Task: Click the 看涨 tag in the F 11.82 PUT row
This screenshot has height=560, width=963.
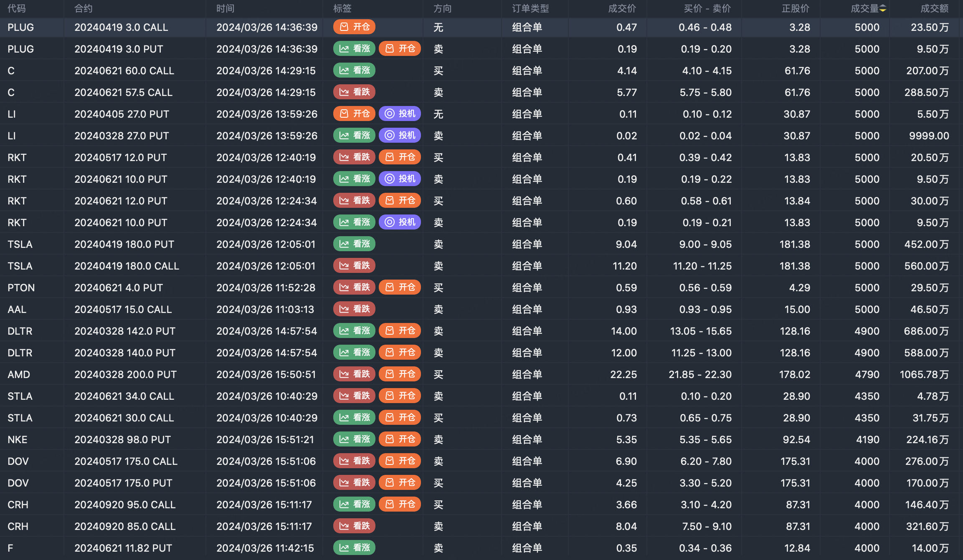Action: (354, 548)
